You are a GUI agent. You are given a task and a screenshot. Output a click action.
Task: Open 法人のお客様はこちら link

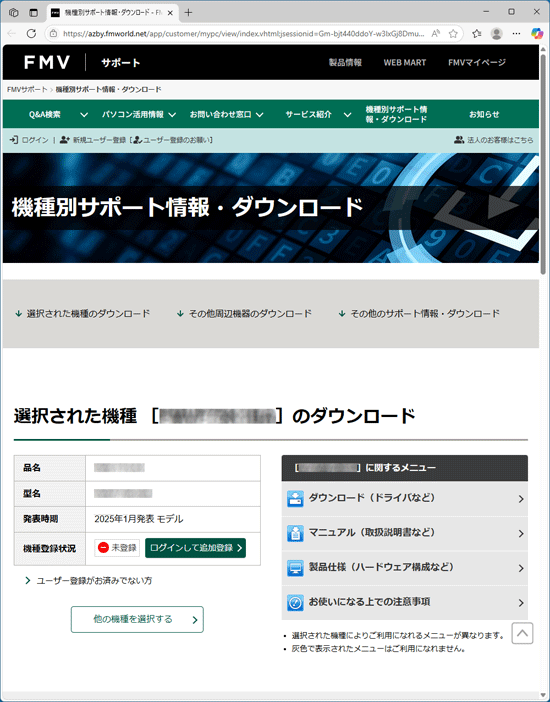coord(500,140)
